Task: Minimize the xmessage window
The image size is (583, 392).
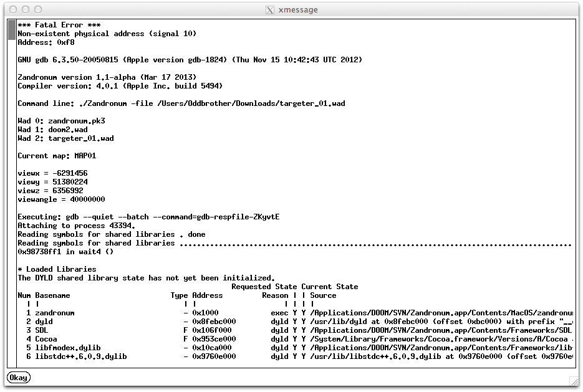Action: tap(26, 9)
